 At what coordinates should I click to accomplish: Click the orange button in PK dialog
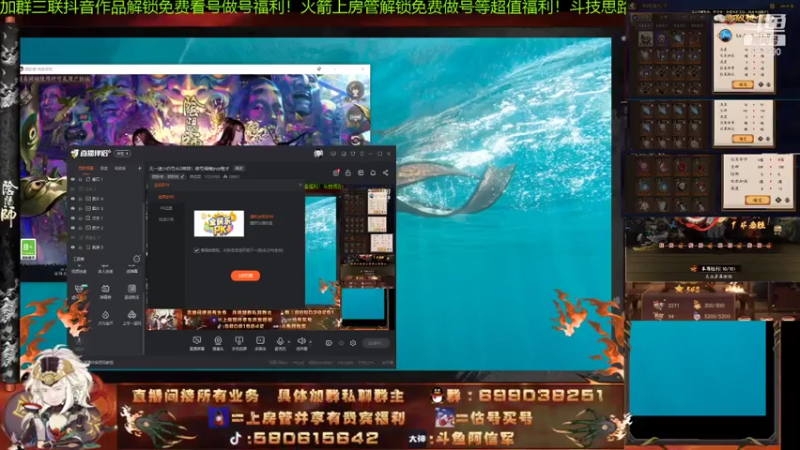click(x=245, y=276)
